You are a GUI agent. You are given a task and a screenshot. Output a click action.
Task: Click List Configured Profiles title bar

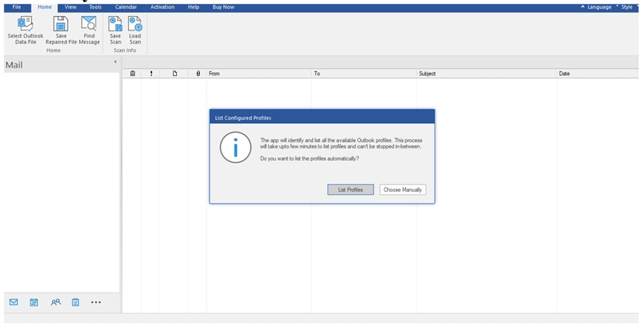coord(322,118)
